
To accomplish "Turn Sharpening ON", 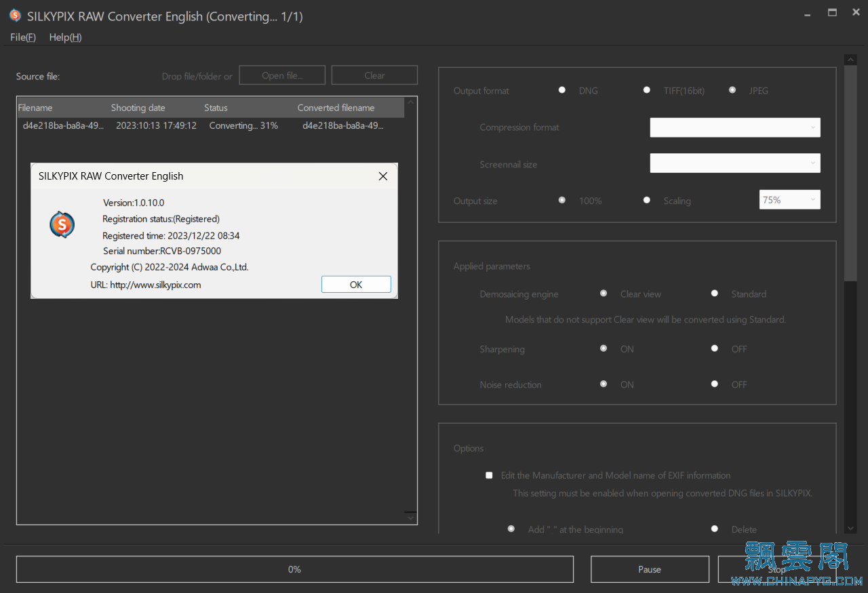I will (x=604, y=348).
